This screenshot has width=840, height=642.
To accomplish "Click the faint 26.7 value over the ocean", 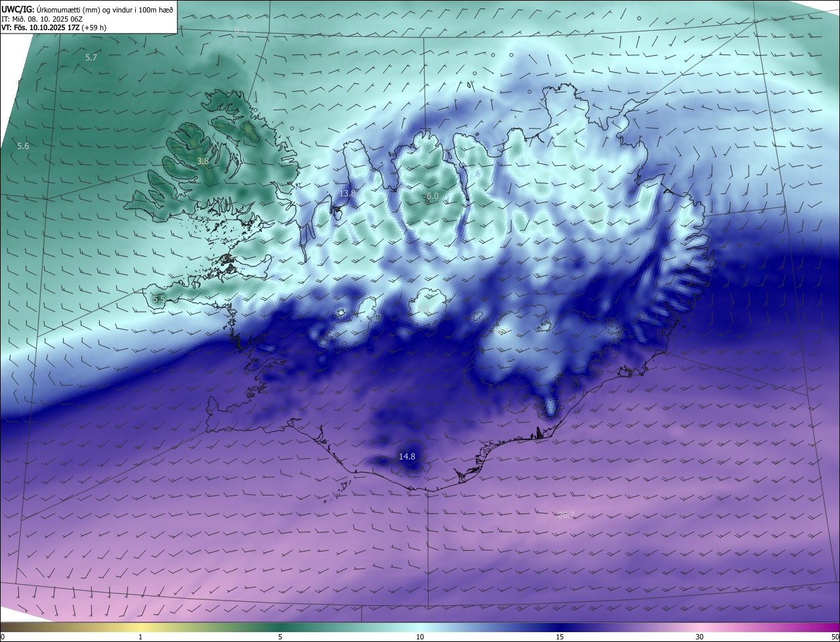I will [x=566, y=515].
